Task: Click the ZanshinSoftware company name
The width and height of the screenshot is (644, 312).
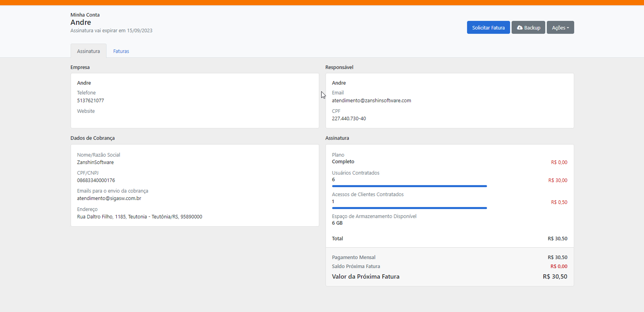Action: coord(95,162)
